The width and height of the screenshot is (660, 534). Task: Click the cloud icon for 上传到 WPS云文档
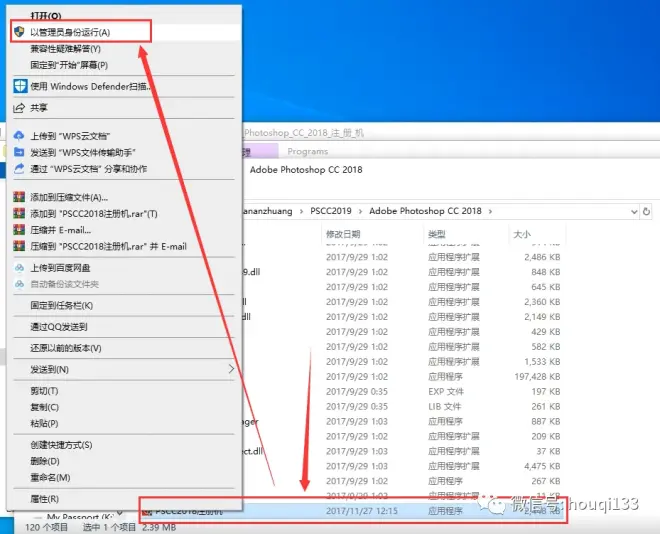(x=19, y=135)
